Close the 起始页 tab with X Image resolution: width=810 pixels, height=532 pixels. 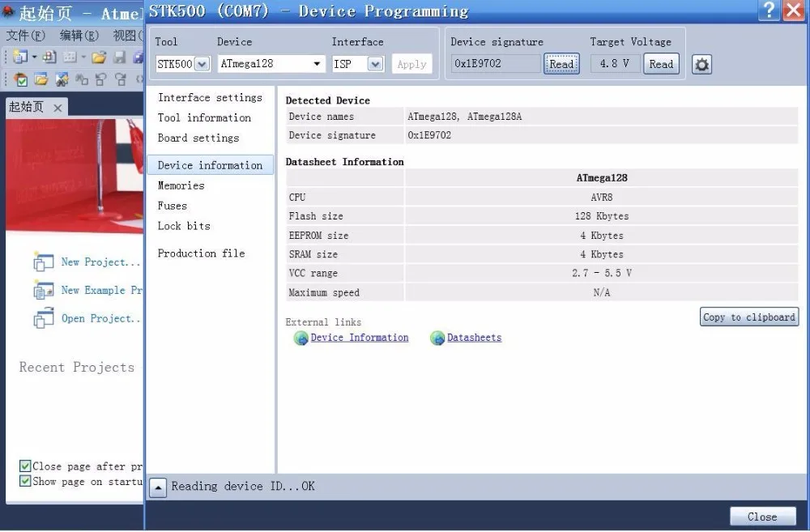pos(58,108)
